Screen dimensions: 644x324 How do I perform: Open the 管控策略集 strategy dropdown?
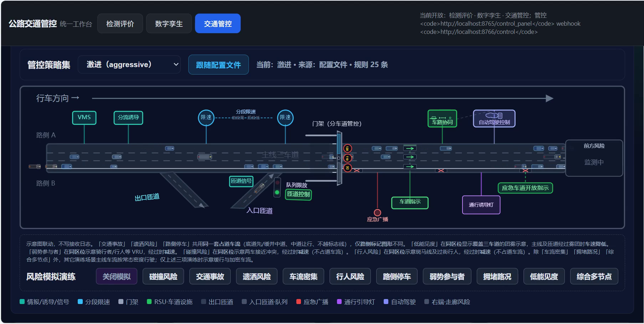click(129, 65)
